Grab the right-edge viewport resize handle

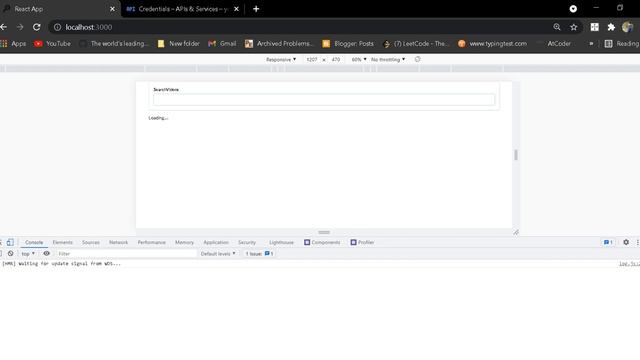tap(516, 155)
